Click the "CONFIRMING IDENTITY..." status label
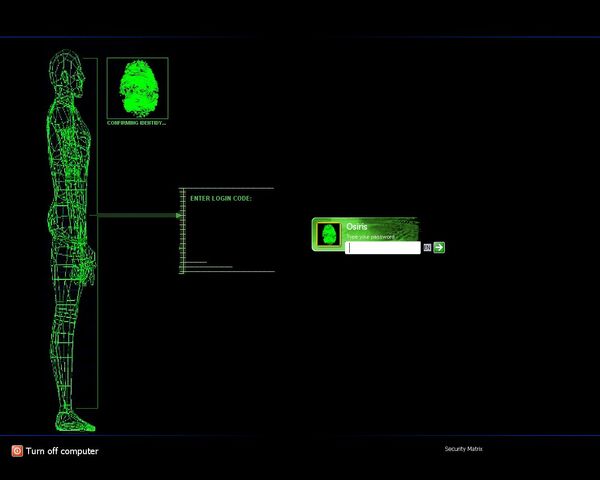Screen dimensions: 600x480 (137, 123)
